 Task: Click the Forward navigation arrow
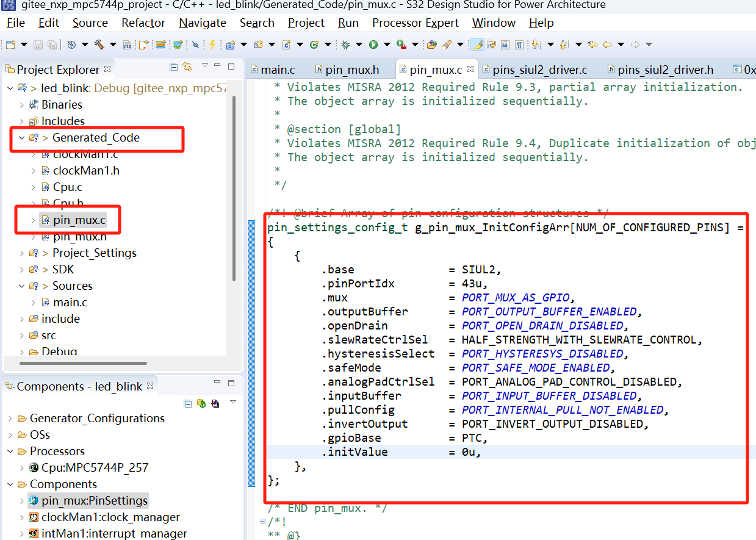click(635, 45)
